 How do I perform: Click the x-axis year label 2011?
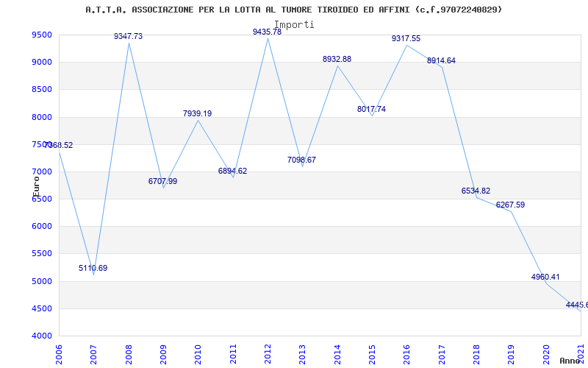233,354
